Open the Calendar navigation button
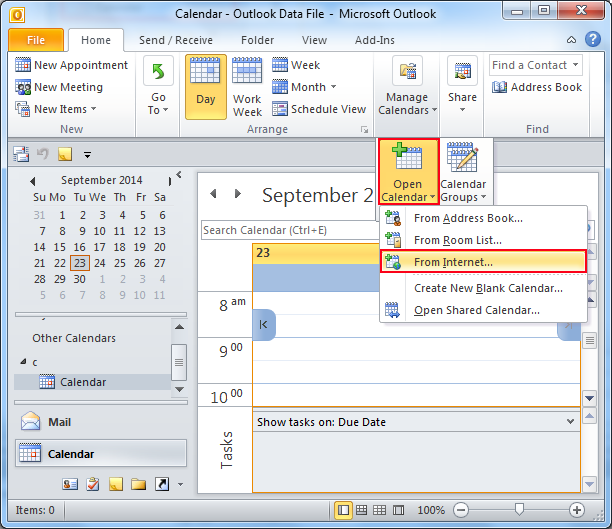612x529 pixels. coord(101,453)
